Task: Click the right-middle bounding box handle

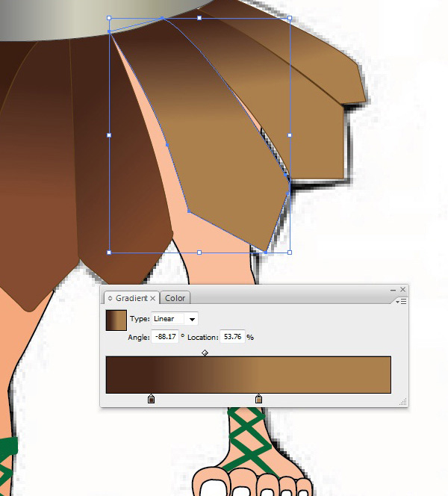Action: (290, 135)
